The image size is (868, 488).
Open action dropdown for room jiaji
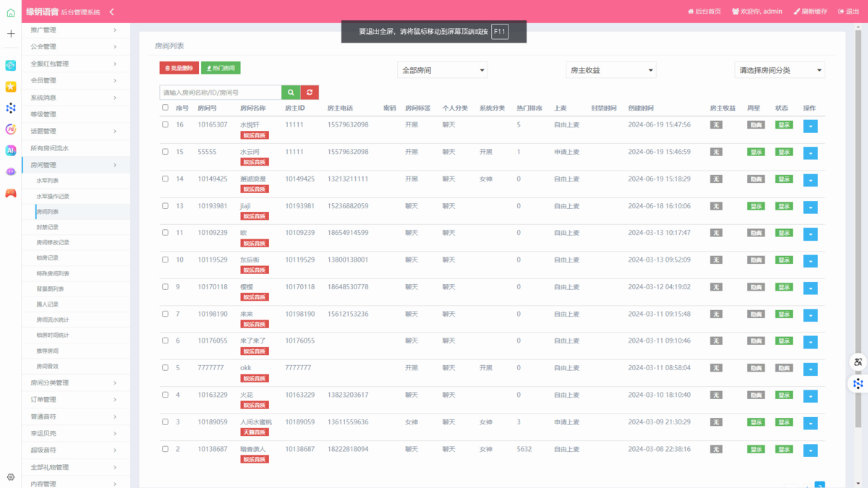click(810, 207)
